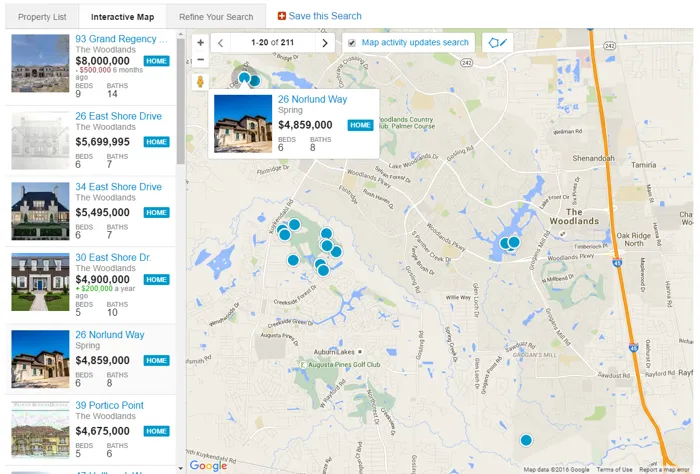Click the $5,699,995 price

tap(102, 142)
